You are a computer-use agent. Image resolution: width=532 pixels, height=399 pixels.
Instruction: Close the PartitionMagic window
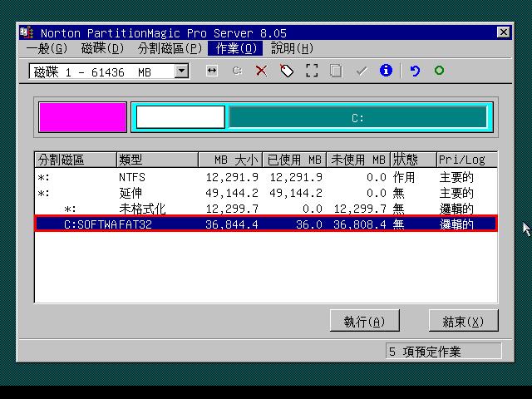tap(503, 32)
